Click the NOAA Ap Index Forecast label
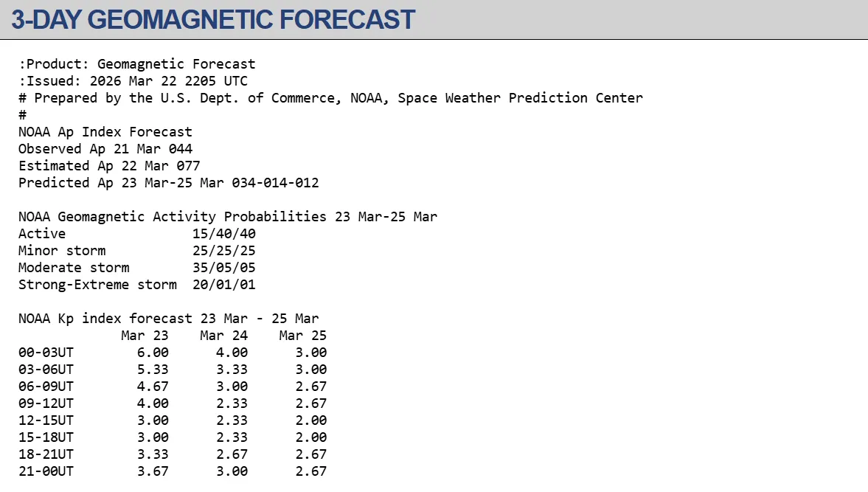868x492 pixels. point(105,132)
